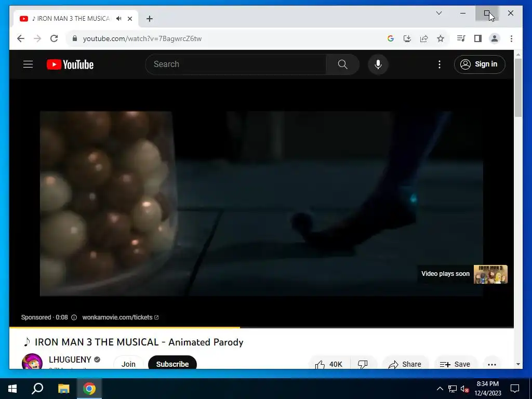Go forward with the forward arrow
The width and height of the screenshot is (532, 399).
[x=37, y=38]
